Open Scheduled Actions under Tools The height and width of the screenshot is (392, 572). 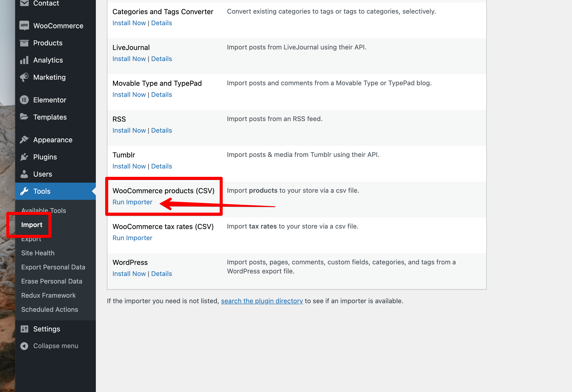pyautogui.click(x=50, y=310)
